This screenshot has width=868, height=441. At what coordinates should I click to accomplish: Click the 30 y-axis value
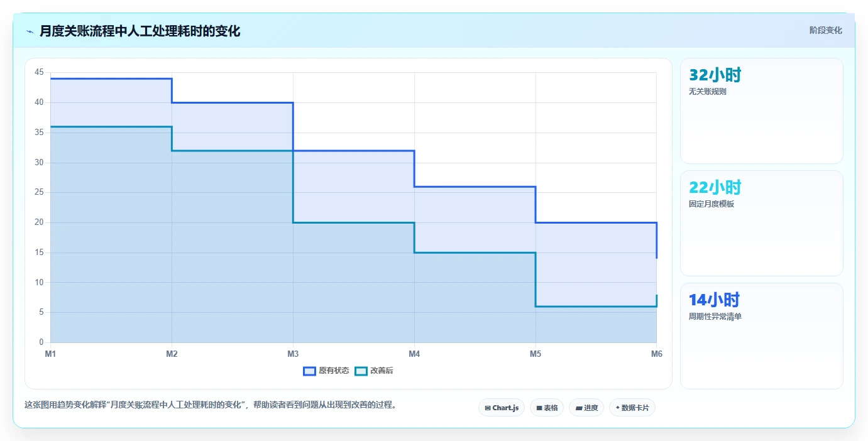[40, 162]
